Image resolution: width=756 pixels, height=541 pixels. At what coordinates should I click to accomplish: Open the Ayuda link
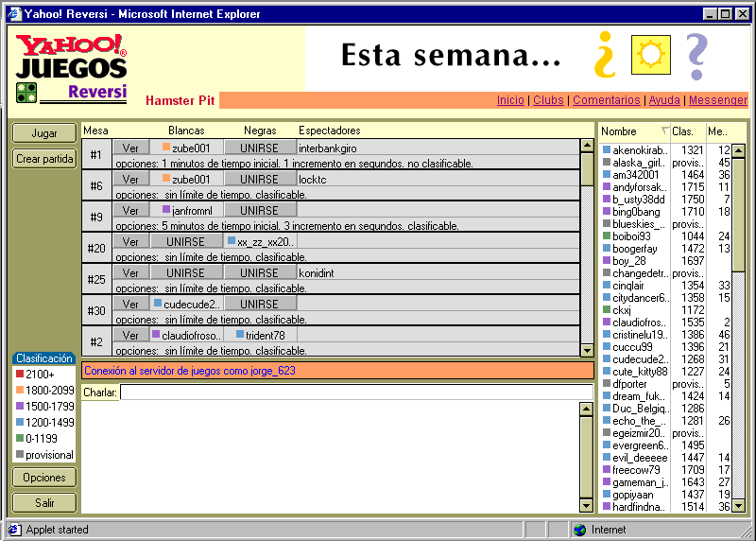(x=664, y=100)
